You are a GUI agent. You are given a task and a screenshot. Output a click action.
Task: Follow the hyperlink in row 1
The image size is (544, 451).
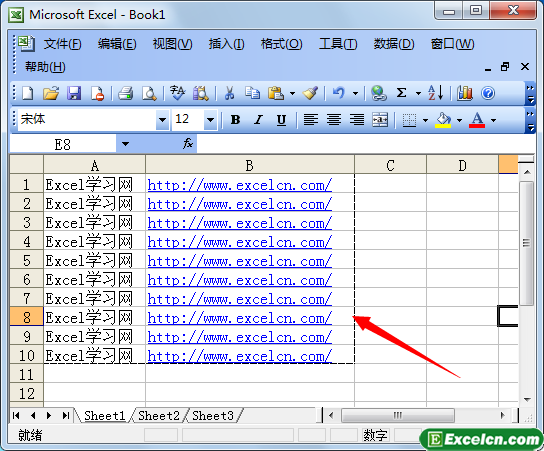[x=239, y=186]
